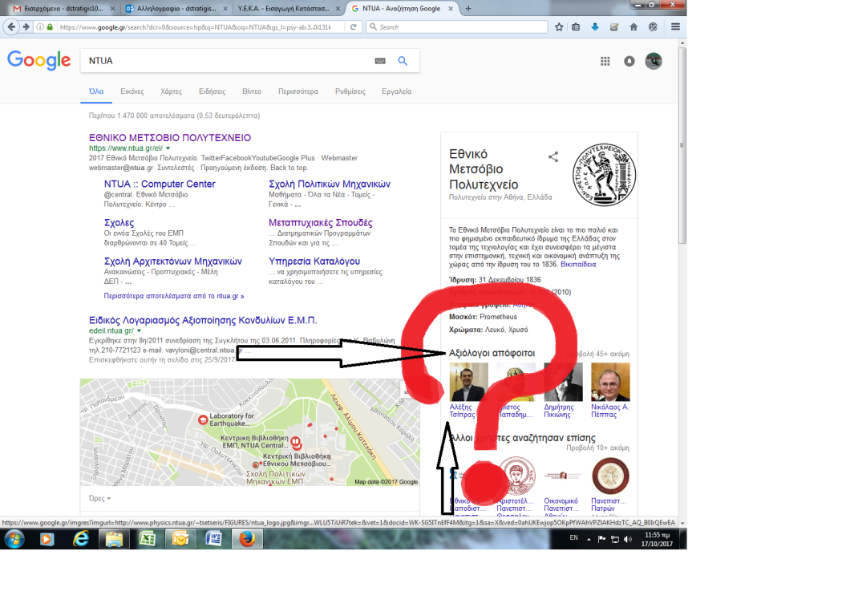Switch to the Βίντεο results tab
The height and width of the screenshot is (616, 850).
tap(252, 91)
